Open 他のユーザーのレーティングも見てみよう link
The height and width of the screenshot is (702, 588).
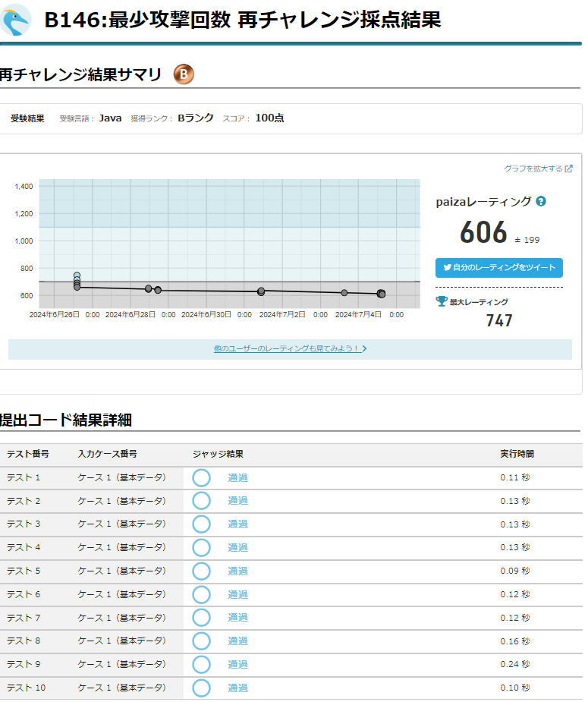click(x=286, y=349)
